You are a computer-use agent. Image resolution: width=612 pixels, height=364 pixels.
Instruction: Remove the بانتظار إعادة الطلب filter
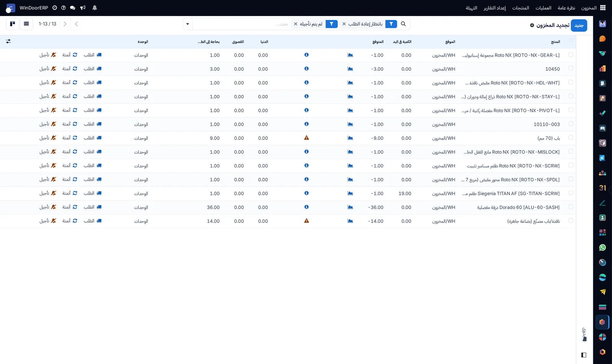(x=344, y=24)
